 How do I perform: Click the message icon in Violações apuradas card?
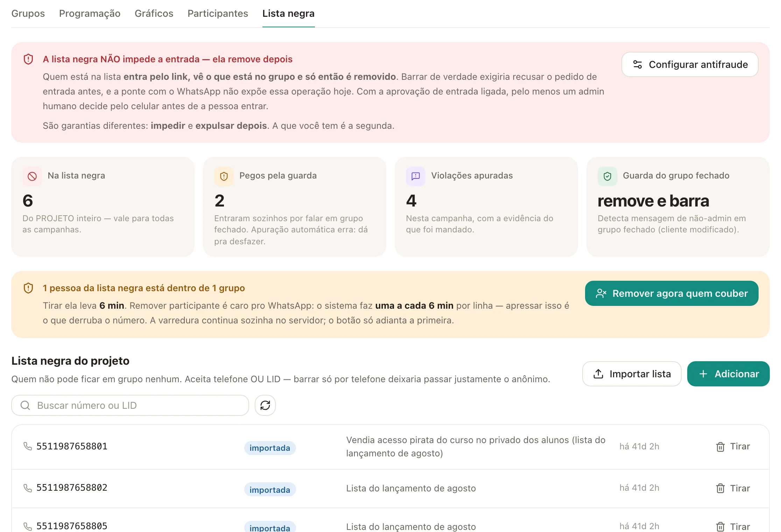pos(416,176)
